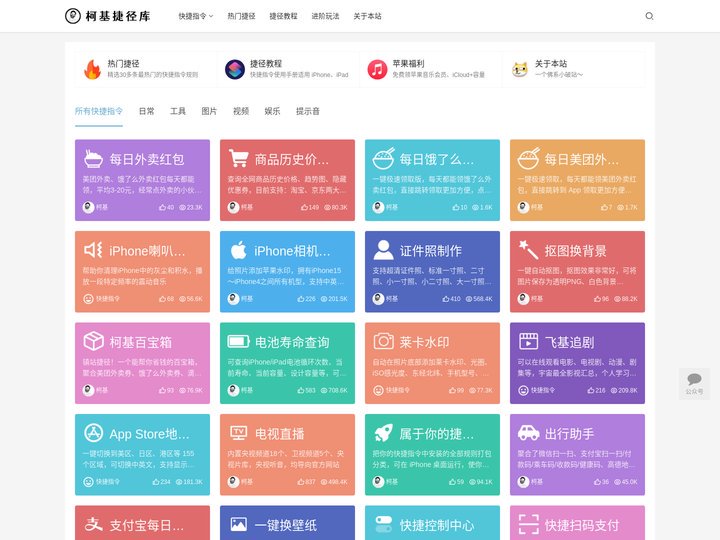Image resolution: width=720 pixels, height=540 pixels.
Task: Switch to the 日常 tab
Action: [146, 111]
